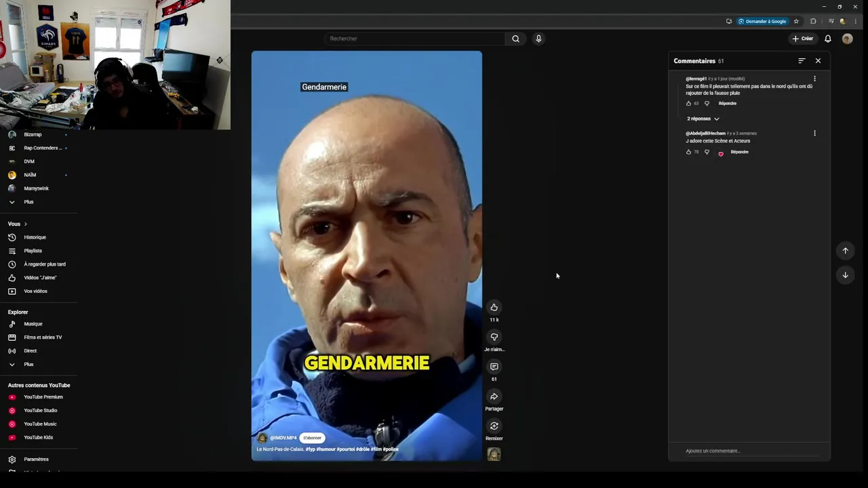Like the Short using the thumbs-up icon

[x=494, y=307]
